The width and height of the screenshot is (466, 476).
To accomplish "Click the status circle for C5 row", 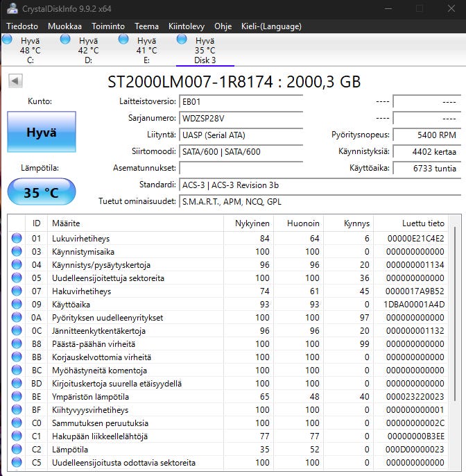I will (17, 462).
